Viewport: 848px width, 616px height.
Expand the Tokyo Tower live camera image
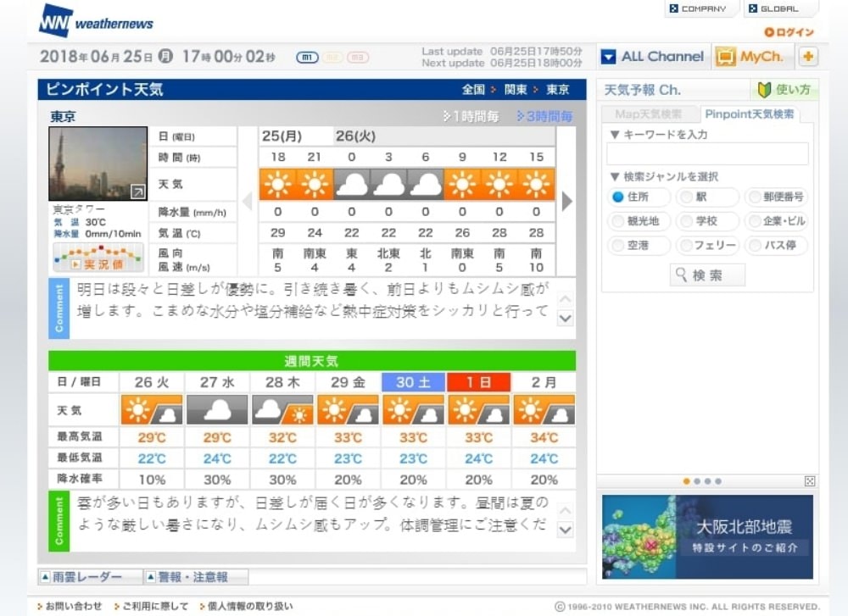137,192
